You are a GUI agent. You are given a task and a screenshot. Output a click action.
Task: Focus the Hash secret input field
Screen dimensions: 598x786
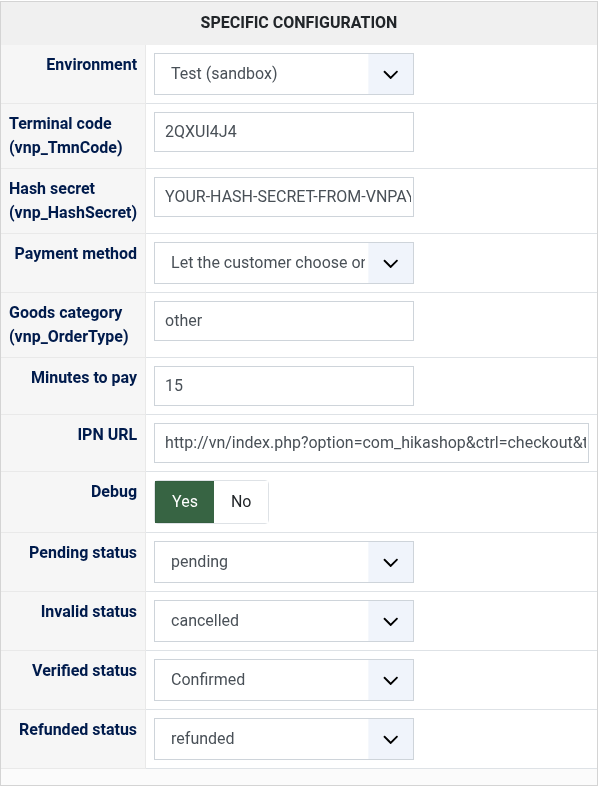click(x=284, y=196)
